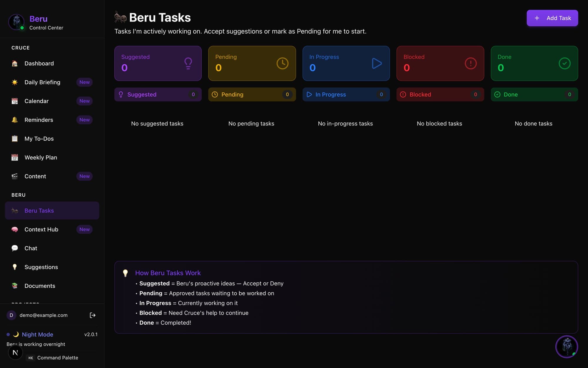Open the floating Beru avatar chat button
The image size is (588, 368).
coord(567,347)
